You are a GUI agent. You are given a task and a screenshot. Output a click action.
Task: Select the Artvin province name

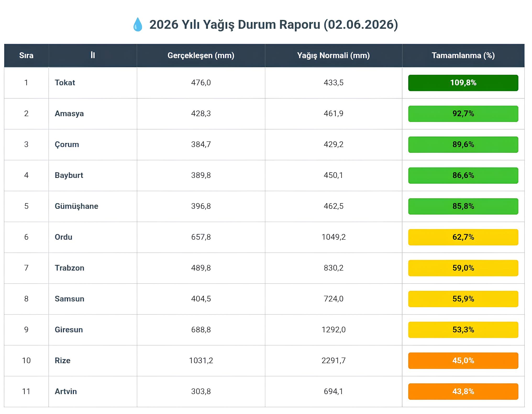coord(66,391)
